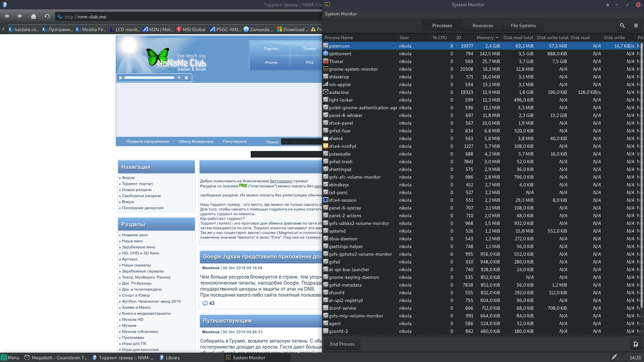Open the kaldata.co... bookmark
Screen dimensions: 644x362
click(x=23, y=30)
